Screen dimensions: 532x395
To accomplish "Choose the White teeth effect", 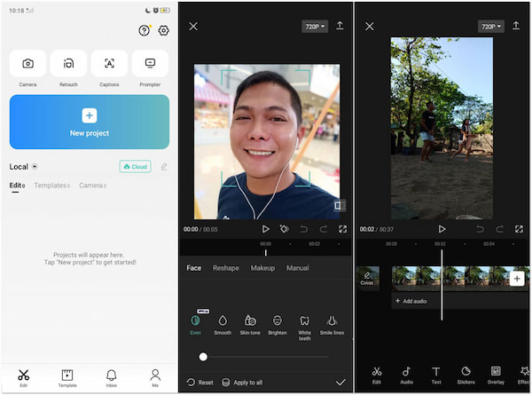I will pos(305,328).
